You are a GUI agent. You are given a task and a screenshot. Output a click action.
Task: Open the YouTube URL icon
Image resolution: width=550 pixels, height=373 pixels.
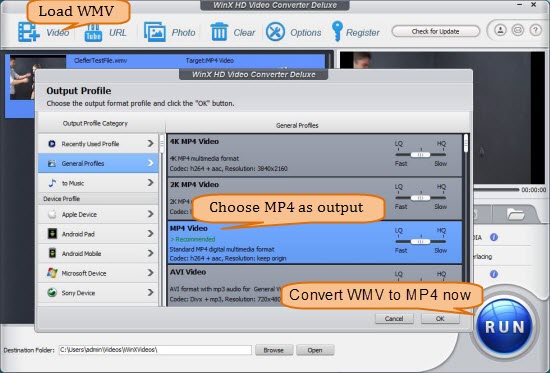pyautogui.click(x=93, y=33)
